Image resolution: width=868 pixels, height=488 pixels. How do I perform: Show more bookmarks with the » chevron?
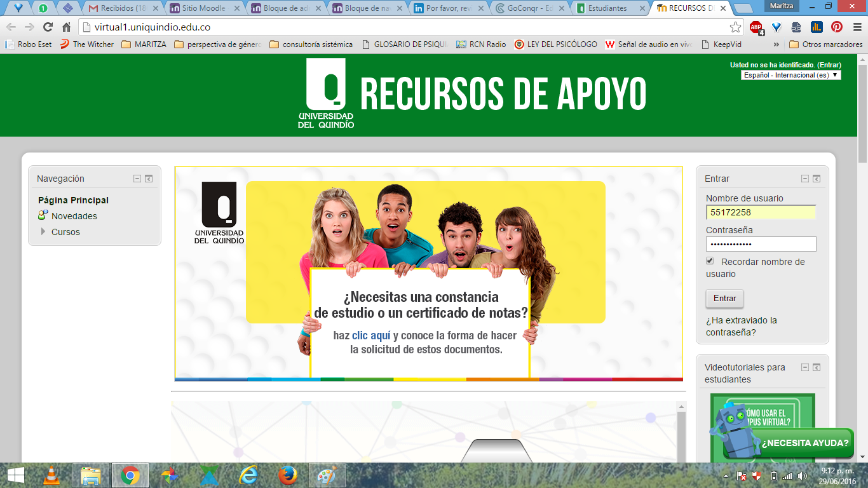click(x=776, y=44)
